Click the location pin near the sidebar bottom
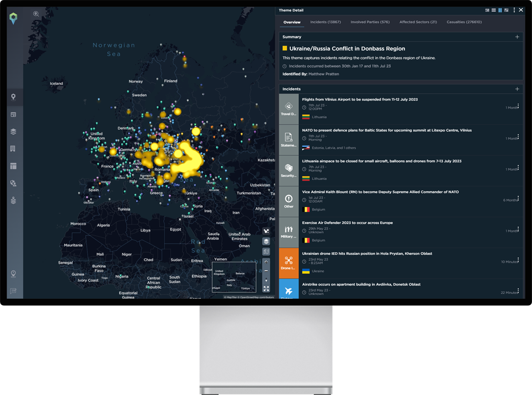 point(13,274)
